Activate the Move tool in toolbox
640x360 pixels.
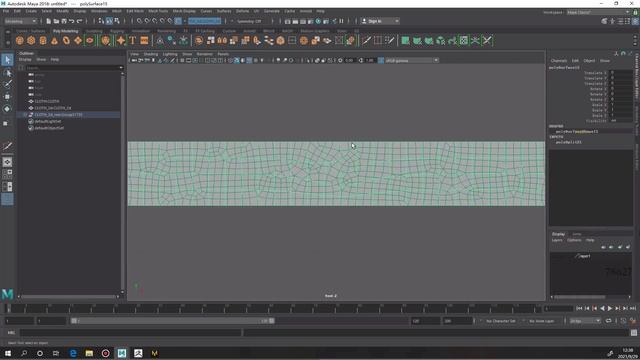pyautogui.click(x=7, y=97)
